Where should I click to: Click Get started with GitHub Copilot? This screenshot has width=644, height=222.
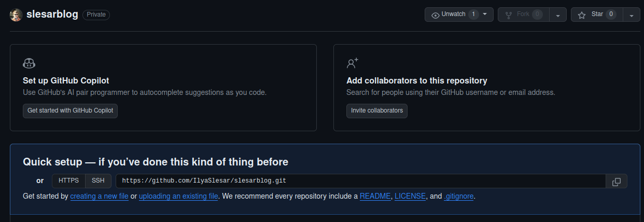click(x=70, y=111)
